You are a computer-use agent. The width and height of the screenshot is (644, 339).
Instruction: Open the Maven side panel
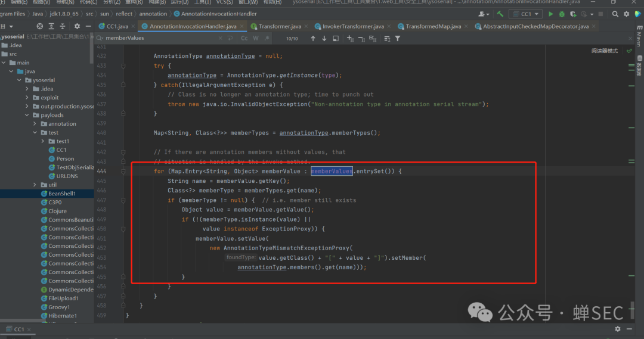point(639,37)
